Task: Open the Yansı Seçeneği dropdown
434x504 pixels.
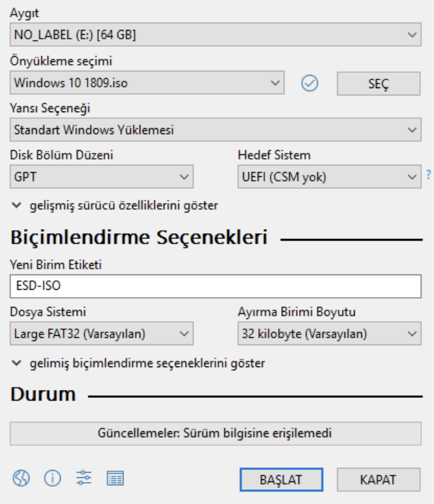Action: click(216, 130)
